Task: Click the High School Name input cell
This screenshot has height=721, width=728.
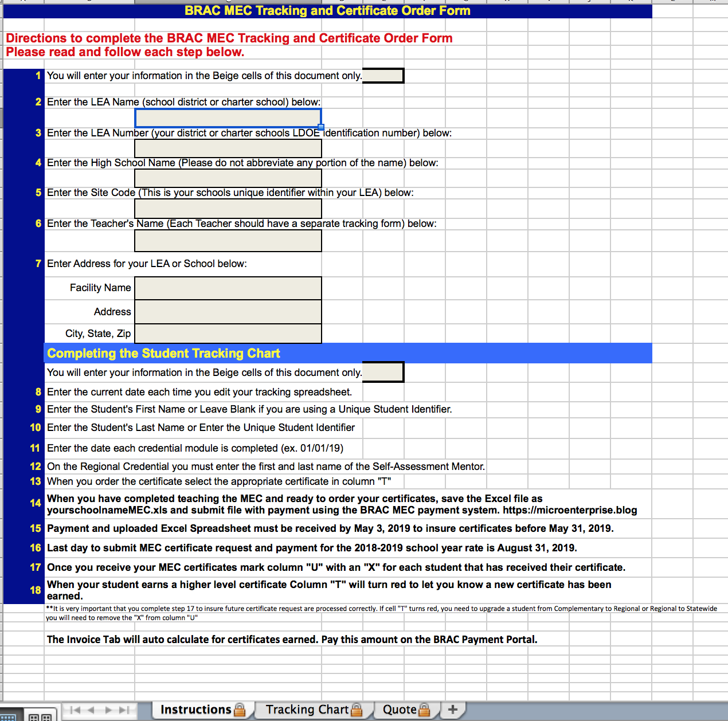Action: click(x=228, y=178)
